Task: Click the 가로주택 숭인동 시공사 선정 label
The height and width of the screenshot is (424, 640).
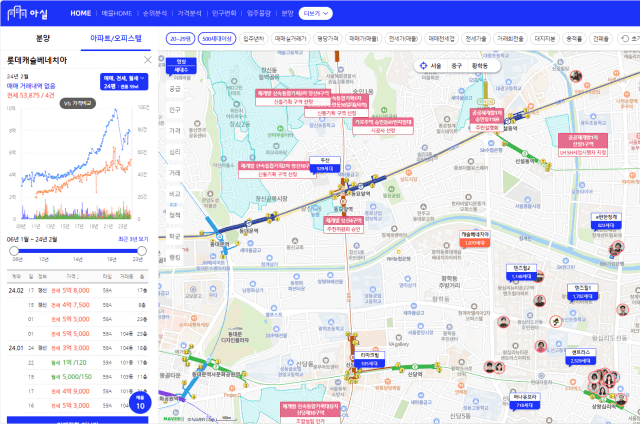Action: point(383,126)
